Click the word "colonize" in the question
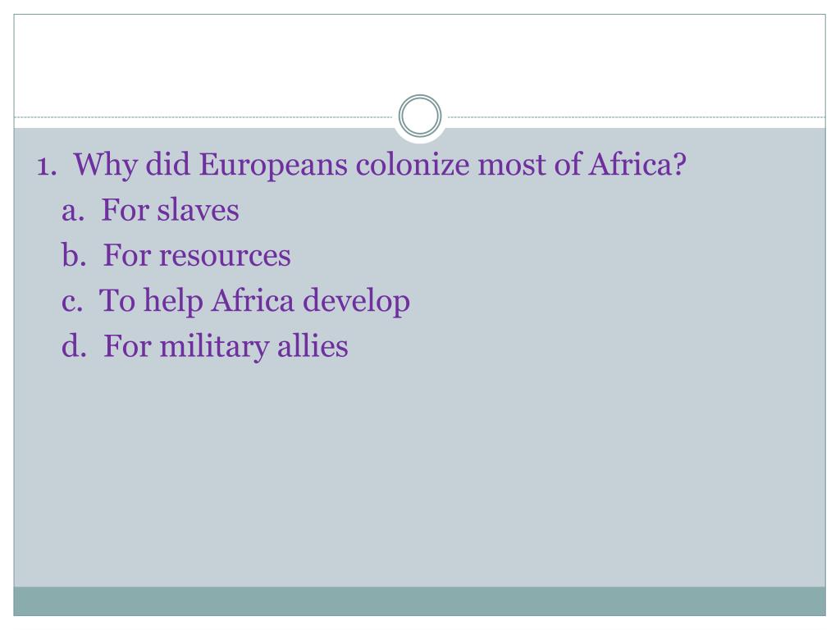The width and height of the screenshot is (840, 630). [413, 164]
